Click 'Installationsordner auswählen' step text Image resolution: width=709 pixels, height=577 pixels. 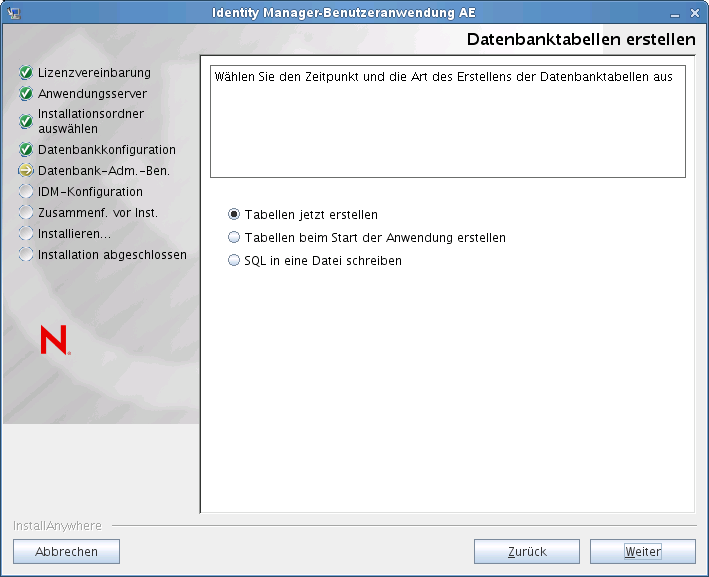(x=91, y=121)
